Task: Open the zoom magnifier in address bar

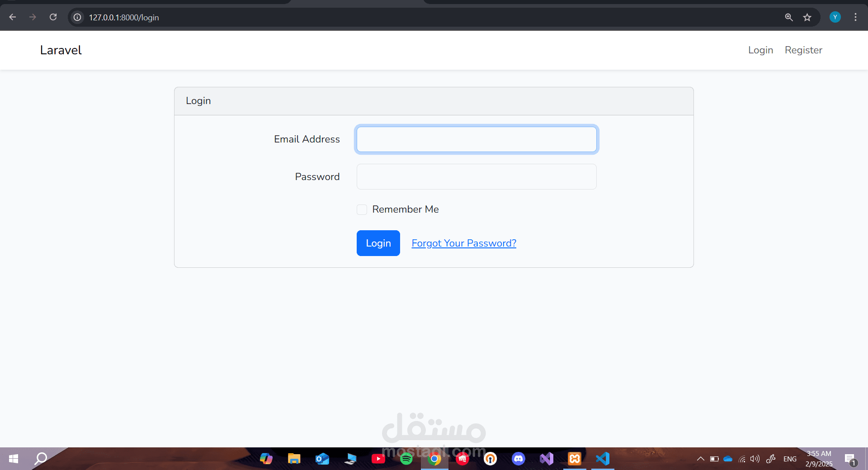Action: point(789,17)
